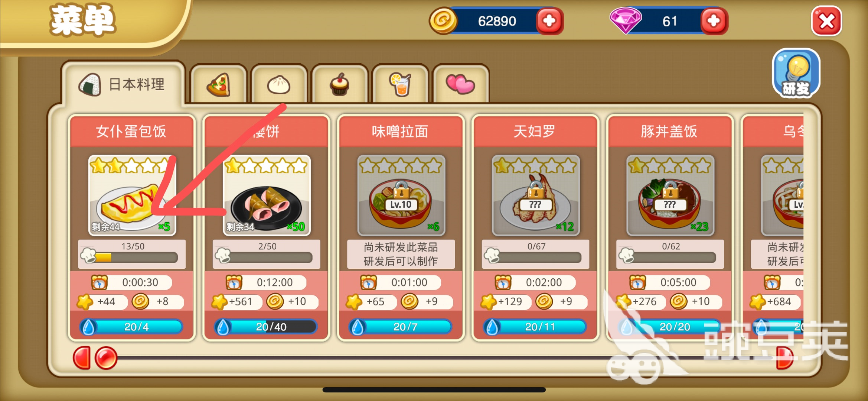The height and width of the screenshot is (401, 868).
Task: Open the cupcake dessert category tab
Action: click(339, 85)
